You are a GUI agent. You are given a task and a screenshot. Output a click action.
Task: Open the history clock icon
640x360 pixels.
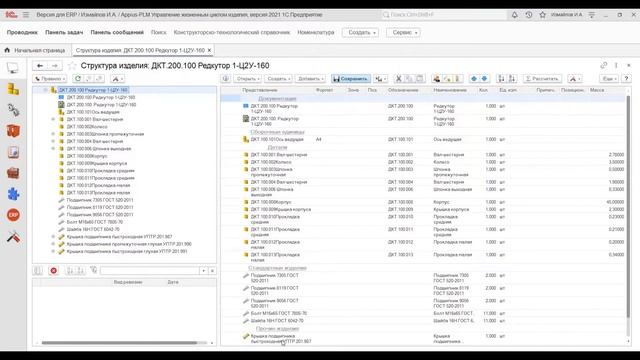pyautogui.click(x=529, y=15)
